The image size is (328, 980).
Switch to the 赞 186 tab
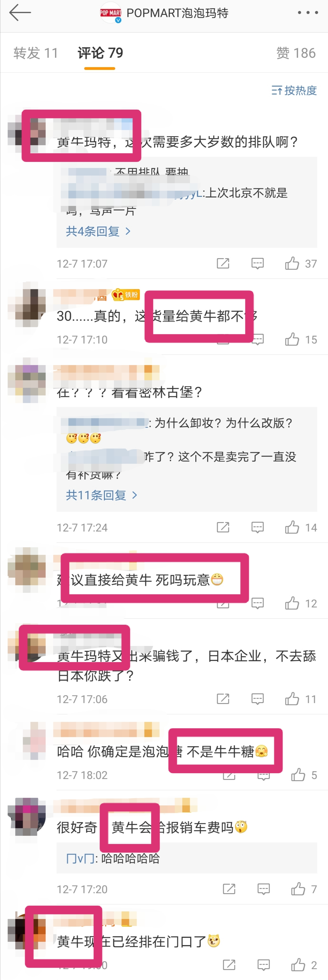(296, 53)
